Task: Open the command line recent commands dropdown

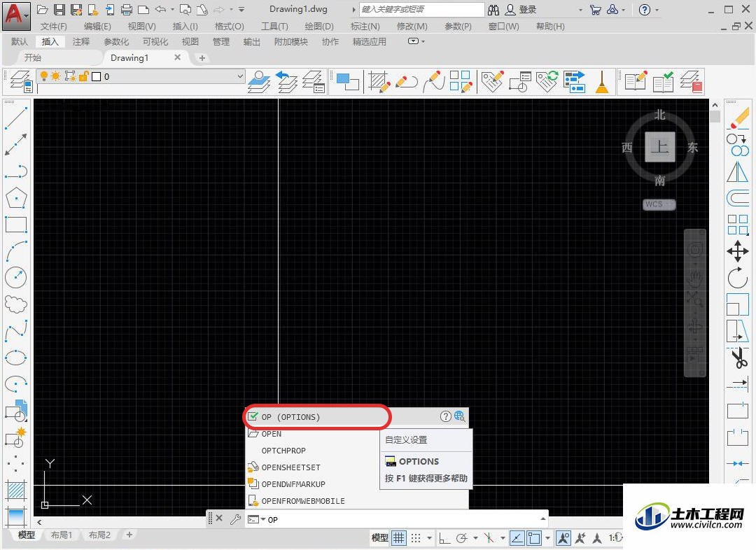Action: pyautogui.click(x=263, y=519)
